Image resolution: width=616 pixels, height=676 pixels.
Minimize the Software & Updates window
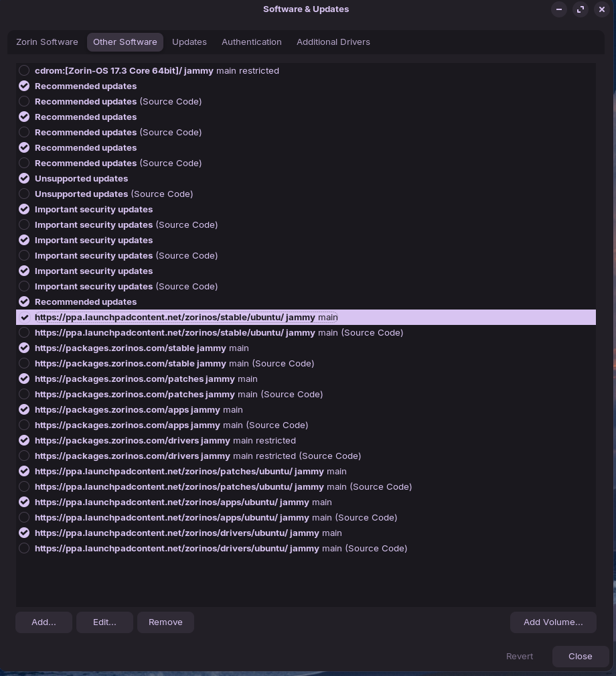point(559,9)
